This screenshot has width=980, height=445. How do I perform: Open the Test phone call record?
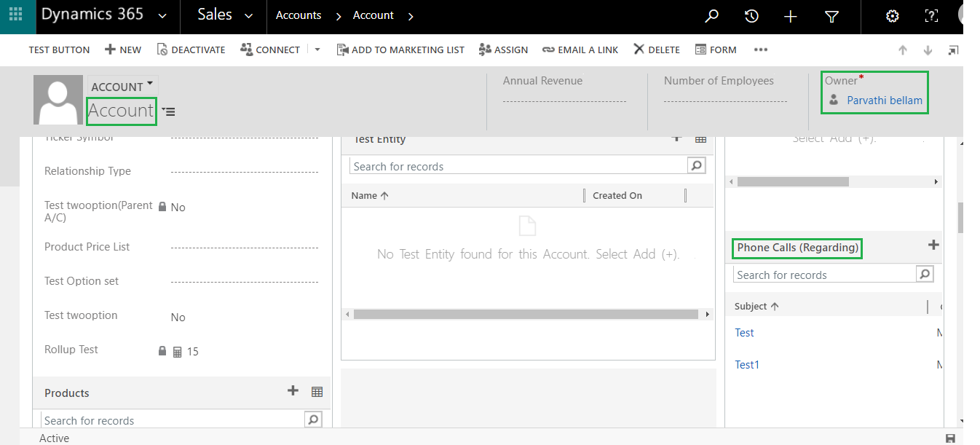tap(744, 333)
